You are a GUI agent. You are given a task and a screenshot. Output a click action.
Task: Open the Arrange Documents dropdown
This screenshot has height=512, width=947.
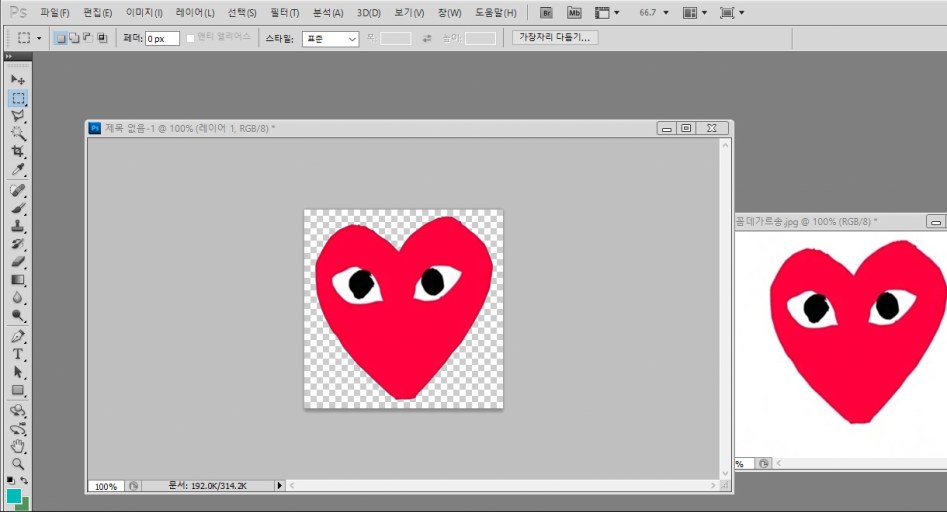[694, 13]
